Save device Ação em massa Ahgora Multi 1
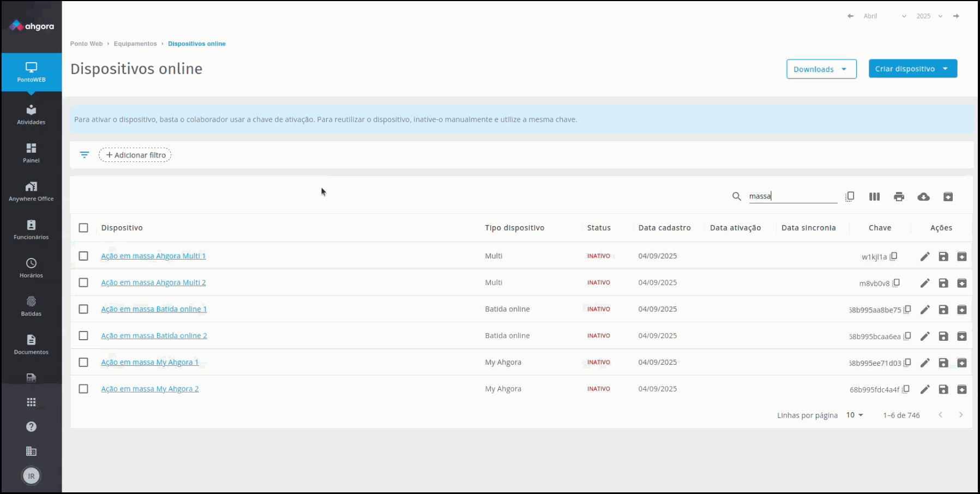This screenshot has height=494, width=980. [943, 256]
